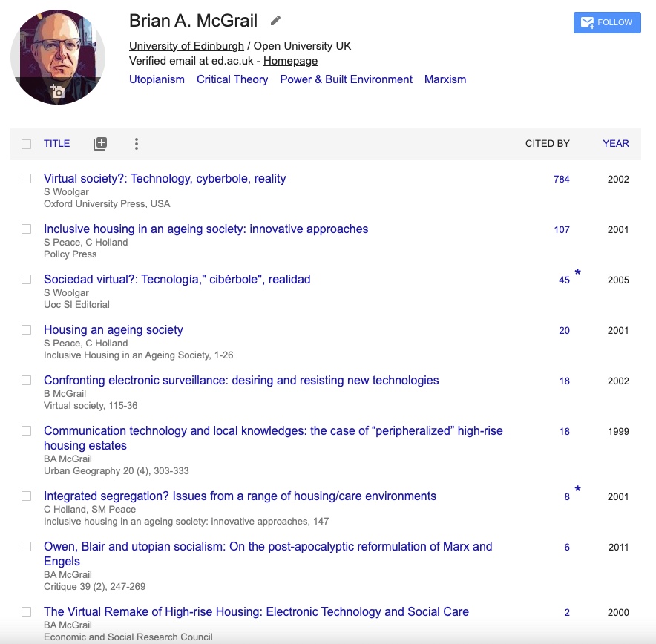Check the box for Virtual society? article
The image size is (656, 644).
(27, 179)
